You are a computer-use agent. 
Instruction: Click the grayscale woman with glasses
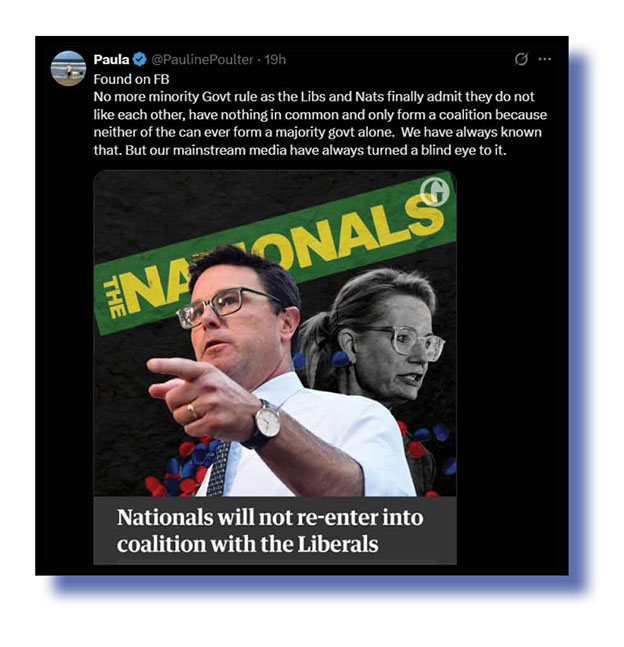tap(378, 338)
